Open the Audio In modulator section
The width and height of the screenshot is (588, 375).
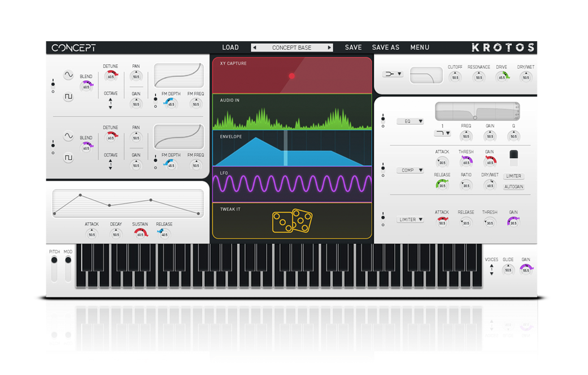(292, 112)
